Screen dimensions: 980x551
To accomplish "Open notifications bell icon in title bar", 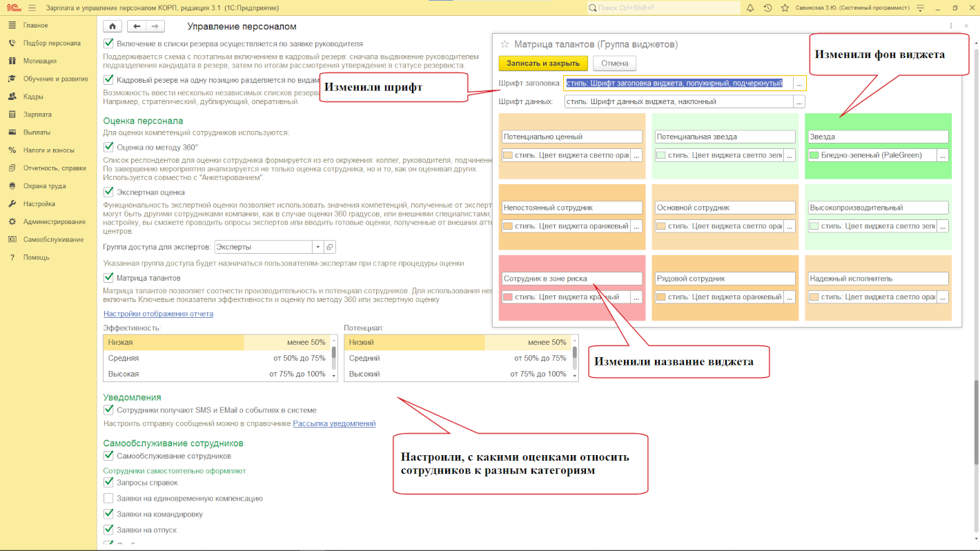I will coord(750,8).
